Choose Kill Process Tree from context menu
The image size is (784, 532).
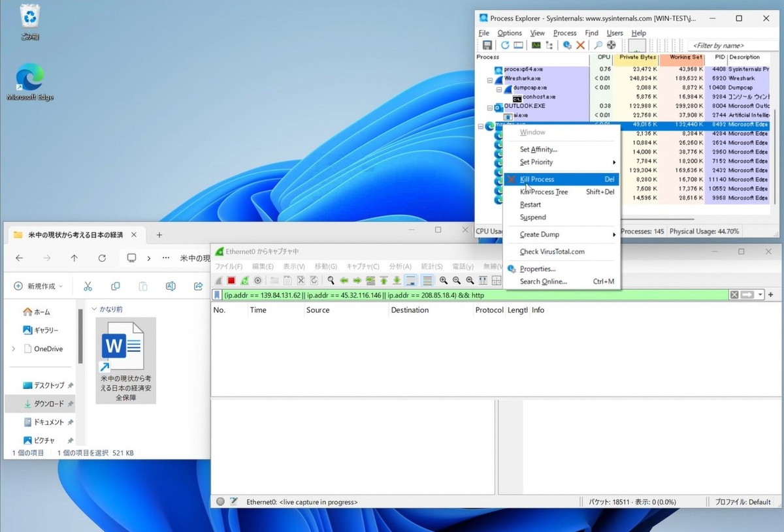click(561, 192)
